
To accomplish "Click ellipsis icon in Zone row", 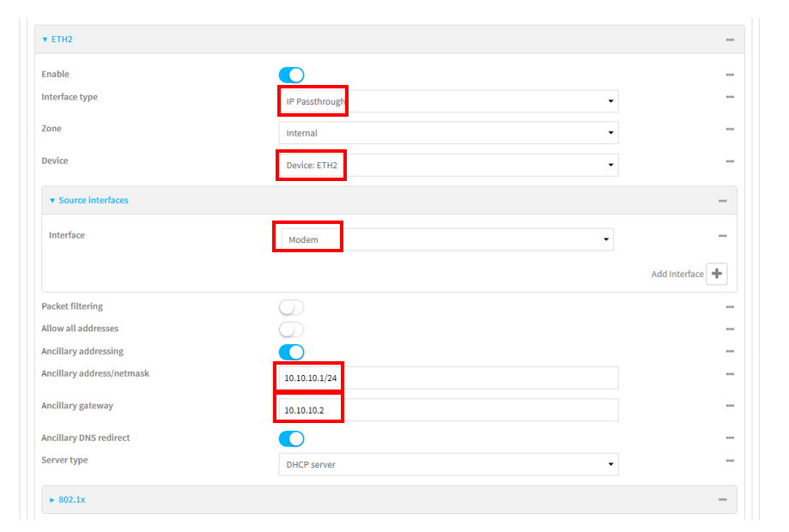I will click(729, 129).
